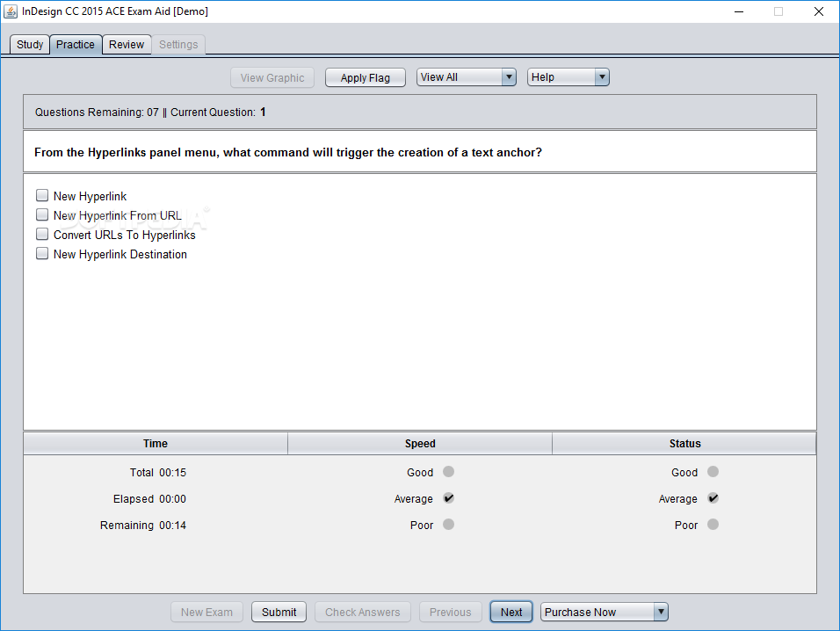Open the Settings tab

[x=178, y=45]
